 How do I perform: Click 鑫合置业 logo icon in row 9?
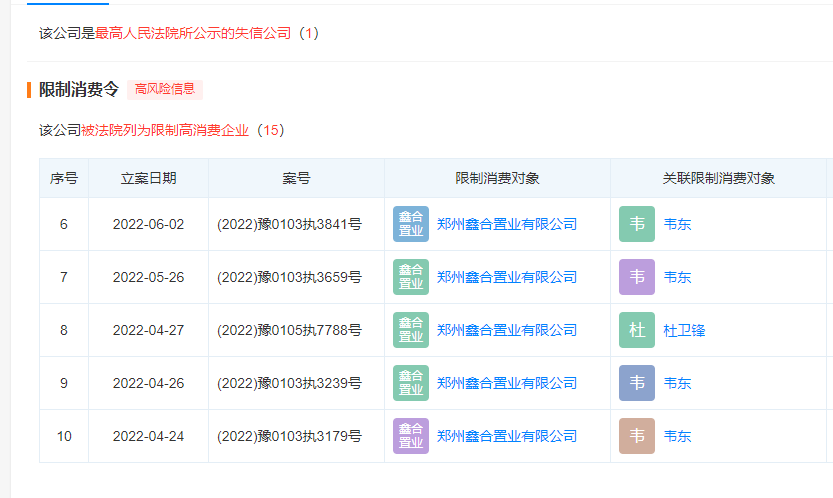point(411,383)
